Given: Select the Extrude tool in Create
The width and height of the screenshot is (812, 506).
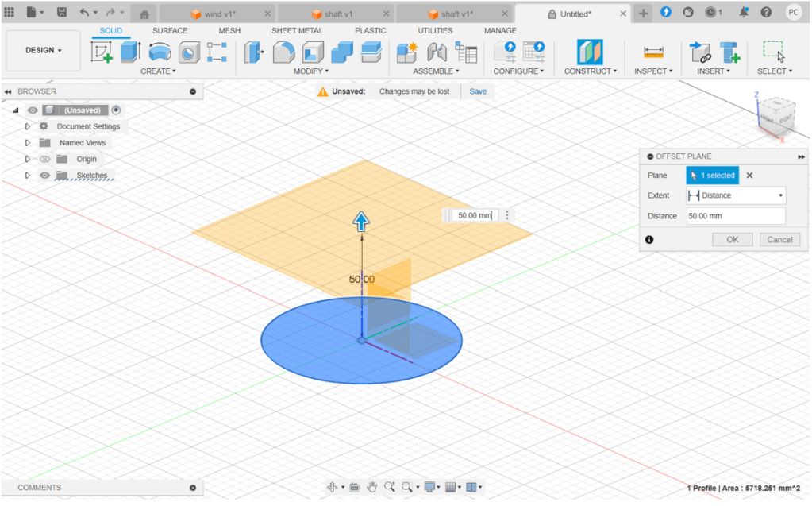Looking at the screenshot, I should 130,52.
